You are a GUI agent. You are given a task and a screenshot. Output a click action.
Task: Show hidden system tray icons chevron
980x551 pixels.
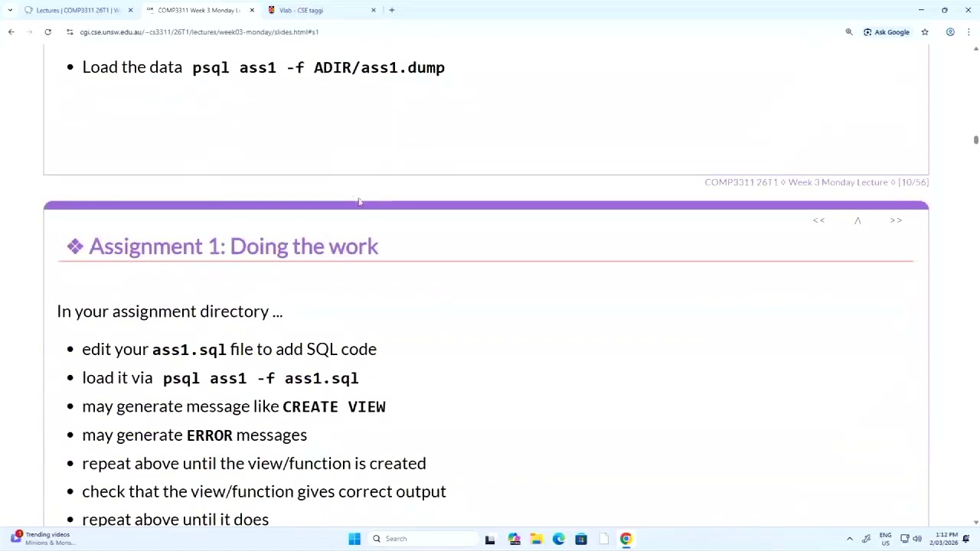849,539
